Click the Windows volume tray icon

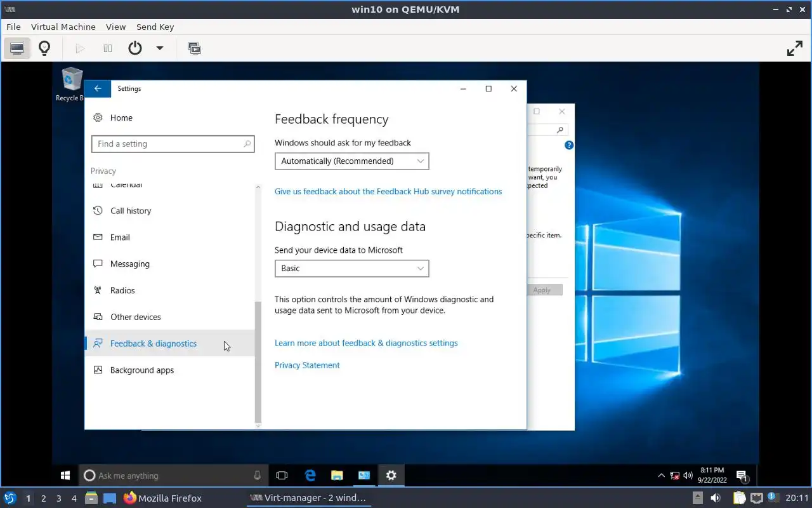688,476
